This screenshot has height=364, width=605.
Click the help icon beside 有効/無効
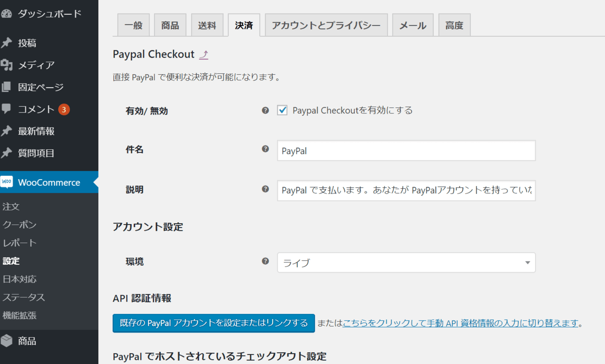point(265,110)
